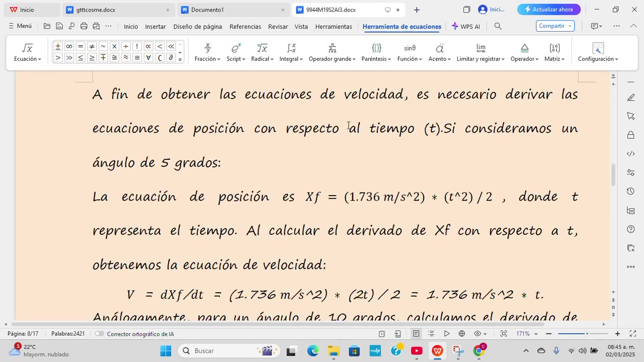Insert the division symbol
The image size is (644, 362).
[126, 46]
